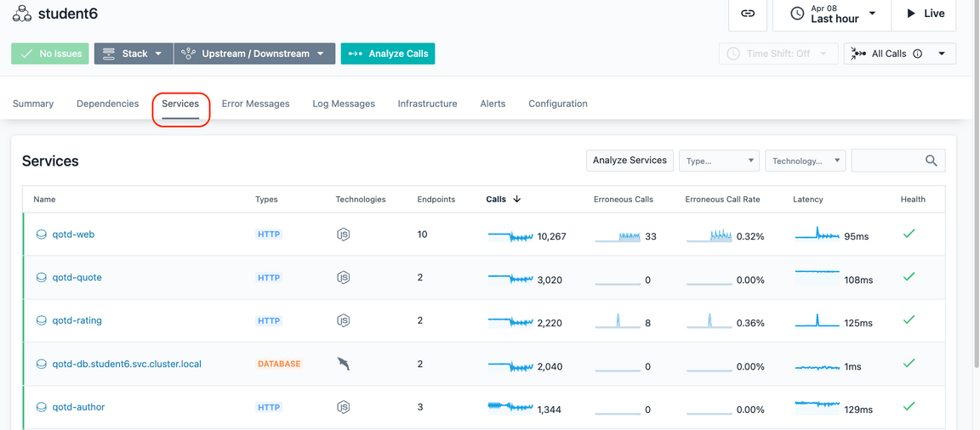Start Live mode
The image size is (980, 430).
923,14
